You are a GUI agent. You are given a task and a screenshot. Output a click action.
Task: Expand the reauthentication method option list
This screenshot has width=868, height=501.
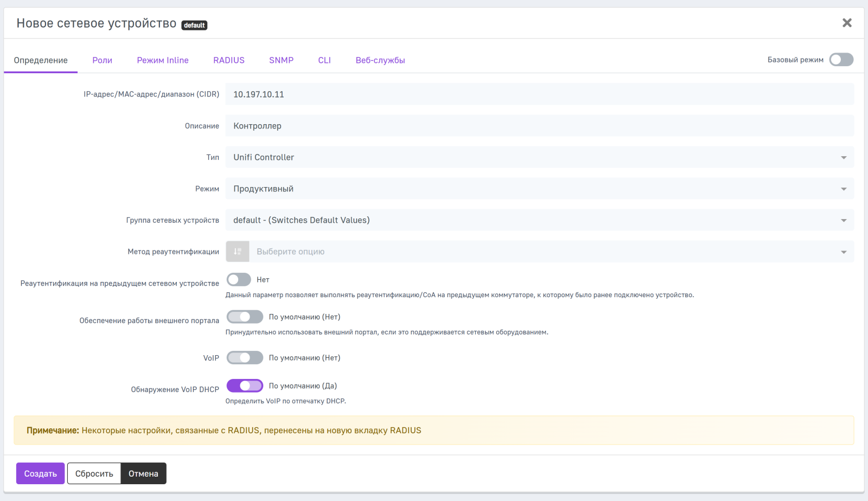550,252
